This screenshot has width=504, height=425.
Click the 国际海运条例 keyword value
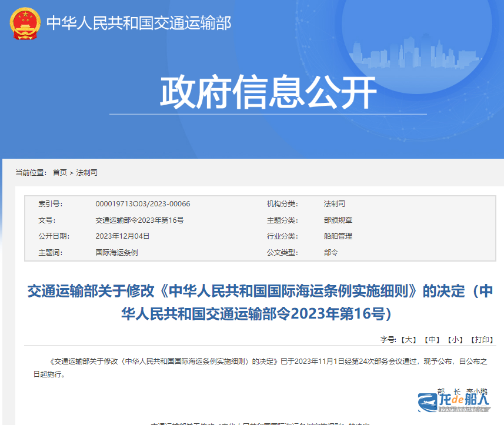tap(116, 253)
